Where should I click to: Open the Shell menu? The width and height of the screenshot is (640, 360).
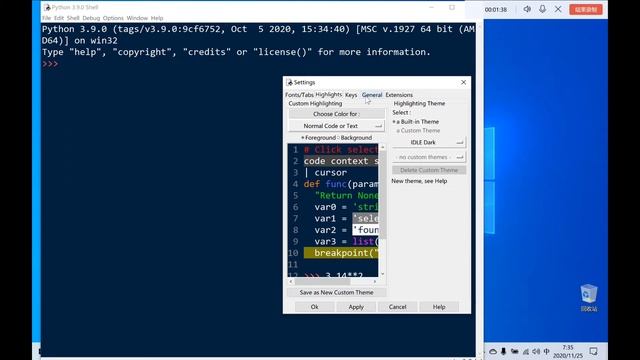pos(73,18)
